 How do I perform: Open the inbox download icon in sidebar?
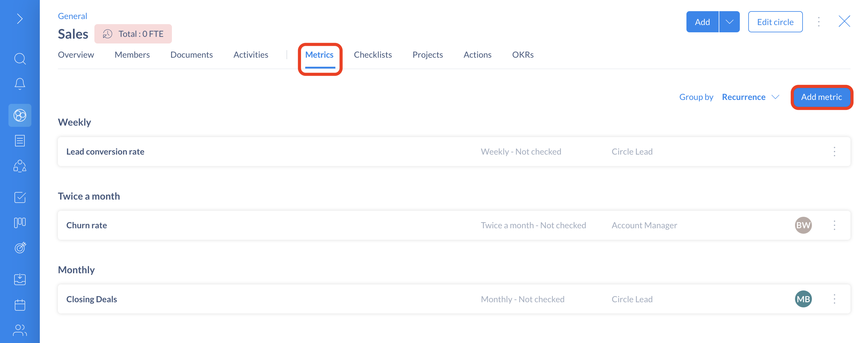[x=20, y=279]
